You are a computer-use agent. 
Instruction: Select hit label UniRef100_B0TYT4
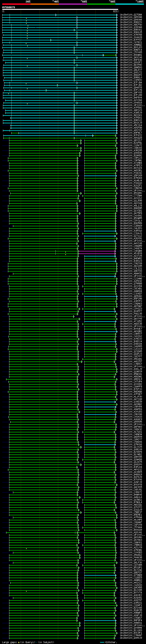tap(131, 593)
